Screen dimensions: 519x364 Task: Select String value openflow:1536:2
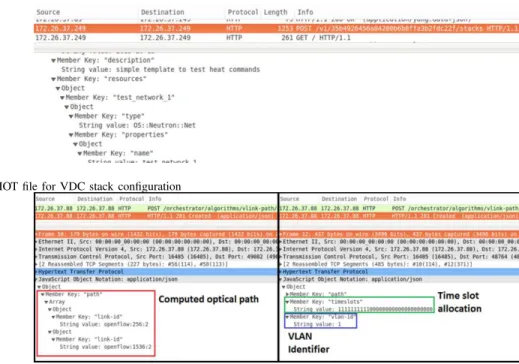(105, 347)
